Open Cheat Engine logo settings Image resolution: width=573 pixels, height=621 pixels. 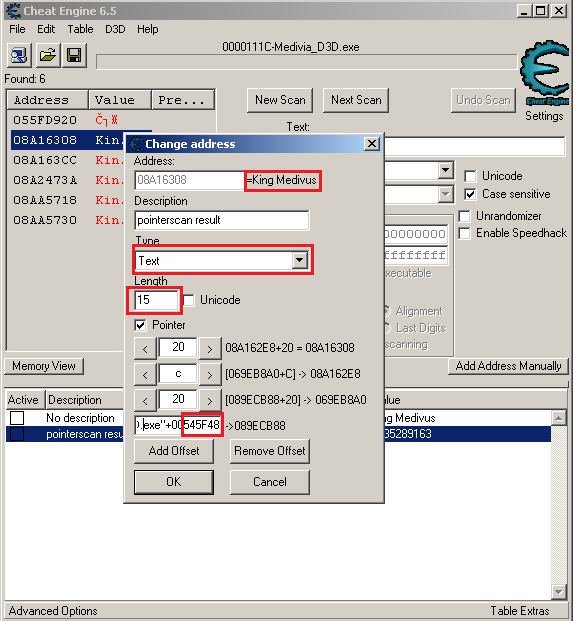click(x=546, y=72)
